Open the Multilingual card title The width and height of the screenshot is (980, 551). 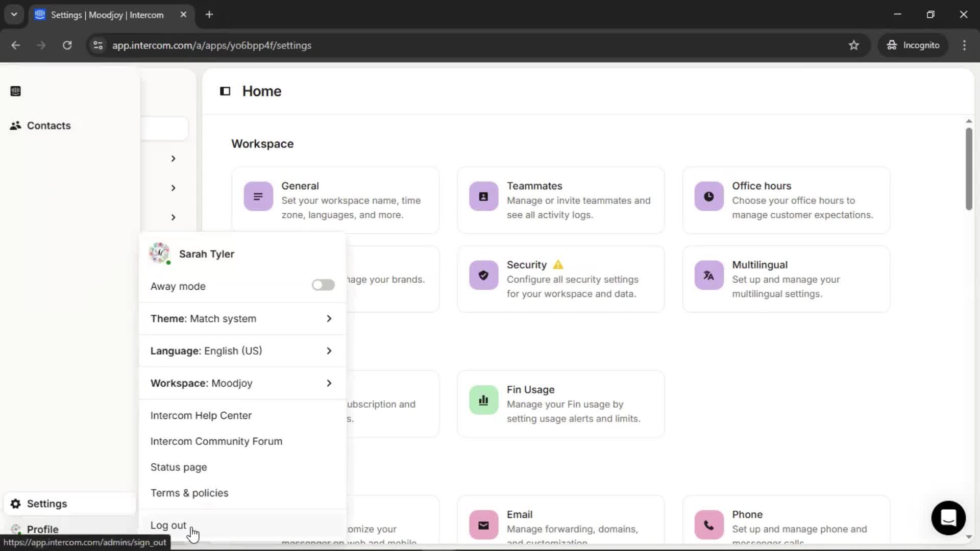pyautogui.click(x=759, y=265)
